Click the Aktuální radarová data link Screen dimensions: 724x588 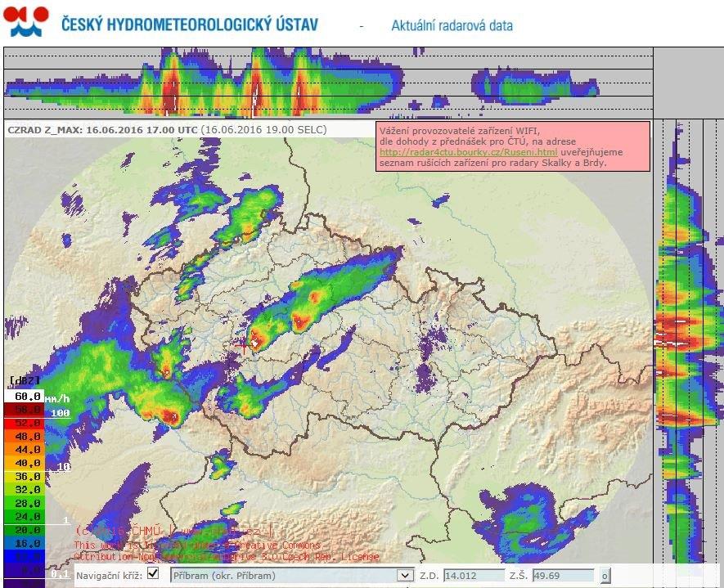coord(451,25)
